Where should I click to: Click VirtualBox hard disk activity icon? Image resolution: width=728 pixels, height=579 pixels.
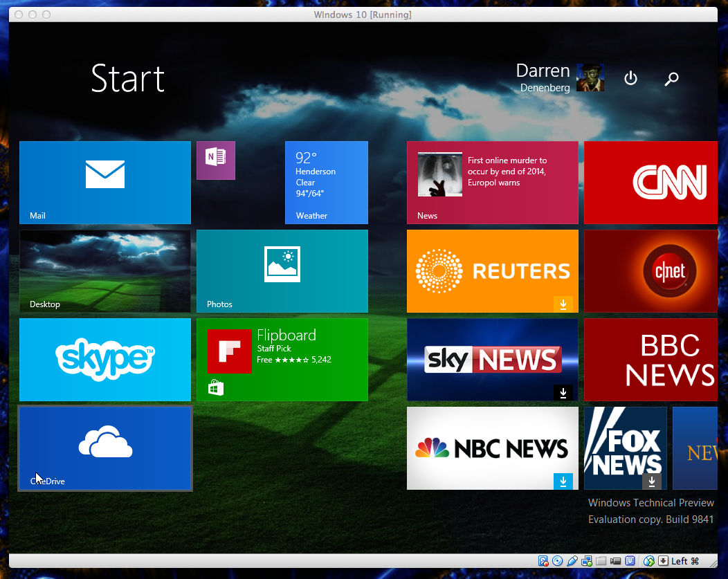pos(543,561)
